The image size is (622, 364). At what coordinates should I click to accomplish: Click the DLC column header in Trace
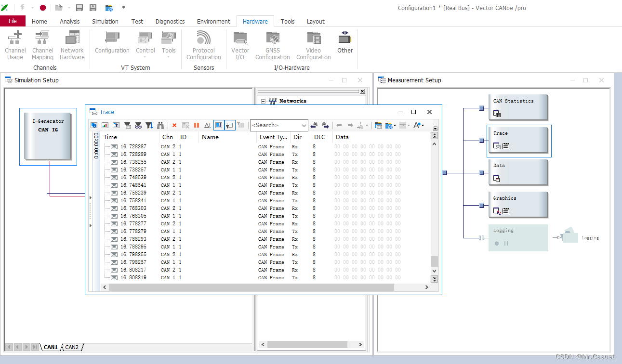pos(322,137)
